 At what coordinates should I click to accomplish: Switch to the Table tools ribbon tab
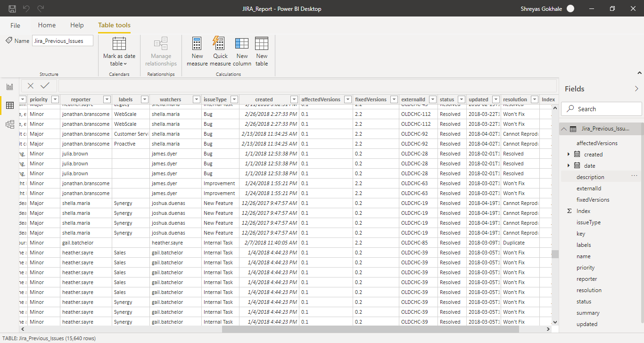pyautogui.click(x=114, y=25)
